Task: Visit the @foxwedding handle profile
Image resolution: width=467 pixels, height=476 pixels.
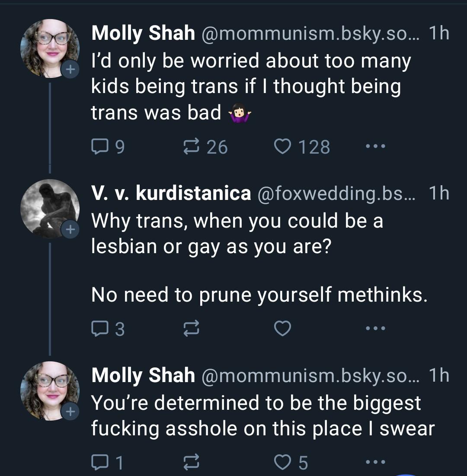Action: click(336, 194)
